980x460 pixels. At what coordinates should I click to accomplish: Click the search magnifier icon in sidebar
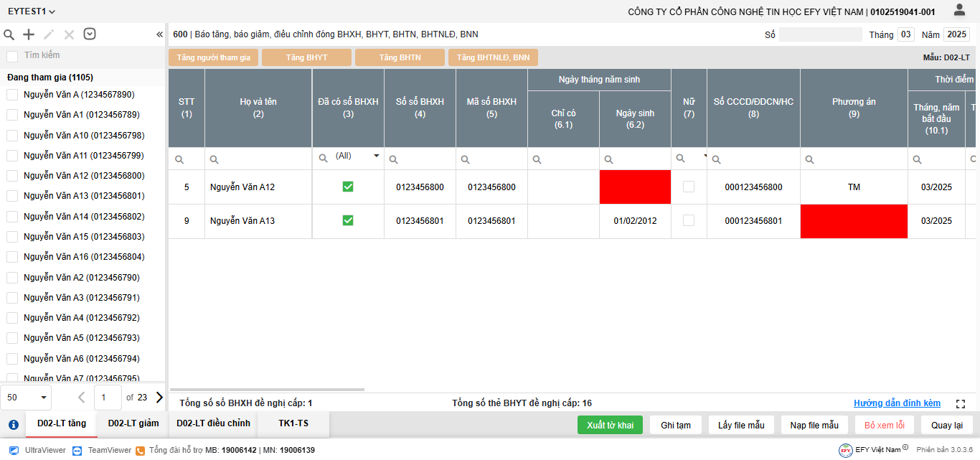(x=9, y=34)
